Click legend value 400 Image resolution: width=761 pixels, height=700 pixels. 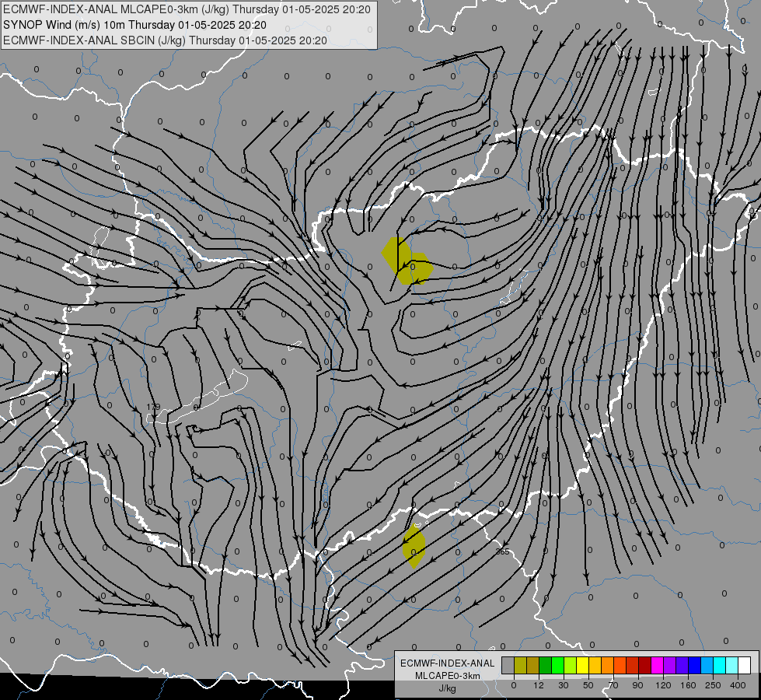[x=738, y=685]
